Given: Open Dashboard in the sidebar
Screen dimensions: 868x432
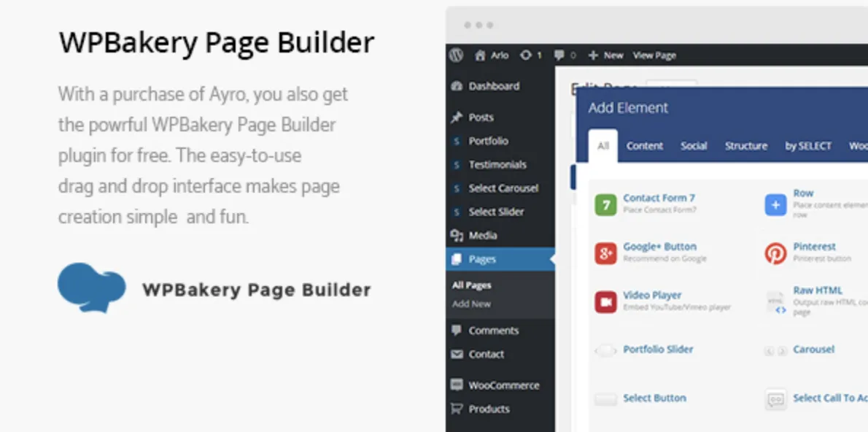Looking at the screenshot, I should point(494,86).
